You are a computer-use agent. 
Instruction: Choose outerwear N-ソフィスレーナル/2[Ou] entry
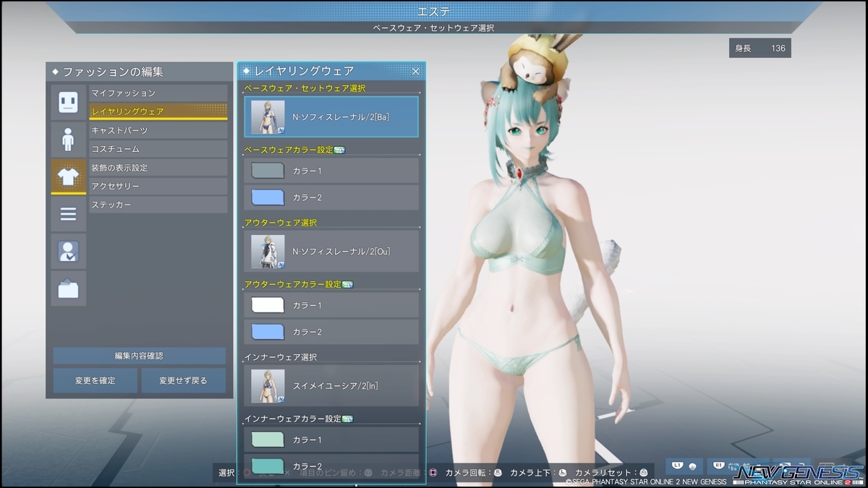(x=331, y=251)
